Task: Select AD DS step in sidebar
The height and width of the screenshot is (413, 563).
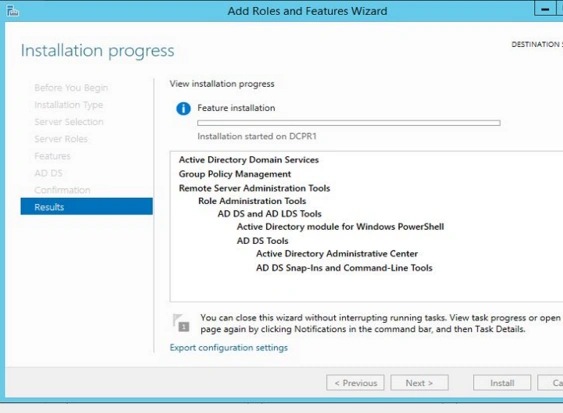Action: coord(48,173)
